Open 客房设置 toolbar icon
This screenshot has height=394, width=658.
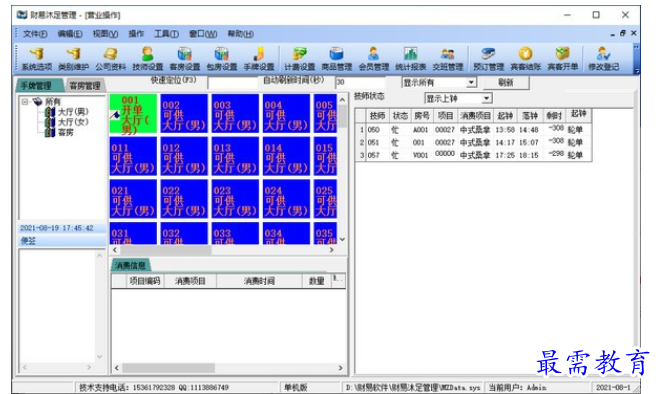click(x=185, y=59)
